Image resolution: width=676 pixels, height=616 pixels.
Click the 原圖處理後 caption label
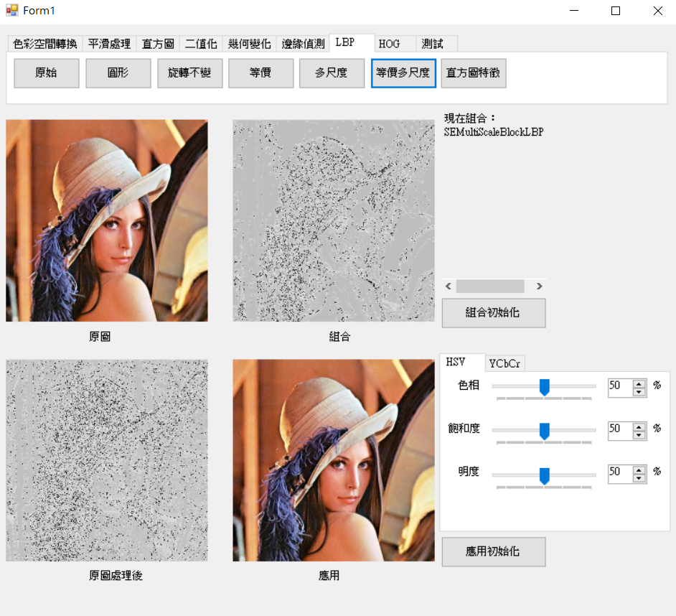tap(116, 576)
